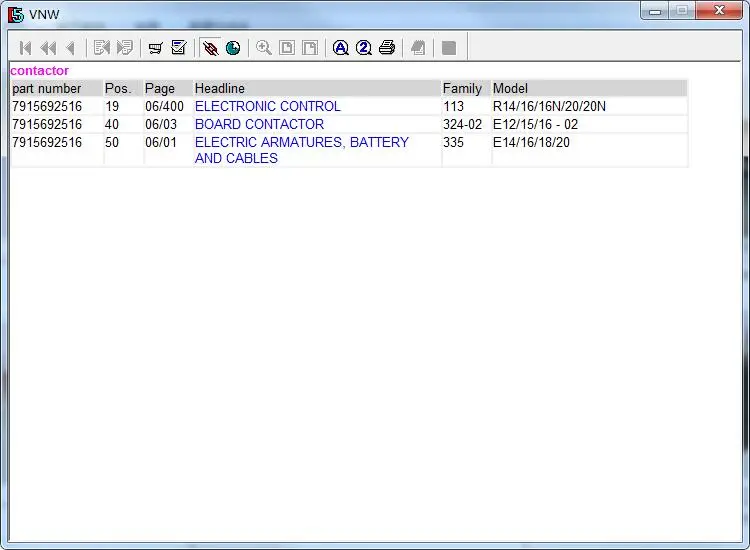Click the 'Pos.' column header
The height and width of the screenshot is (550, 750).
pyautogui.click(x=118, y=88)
